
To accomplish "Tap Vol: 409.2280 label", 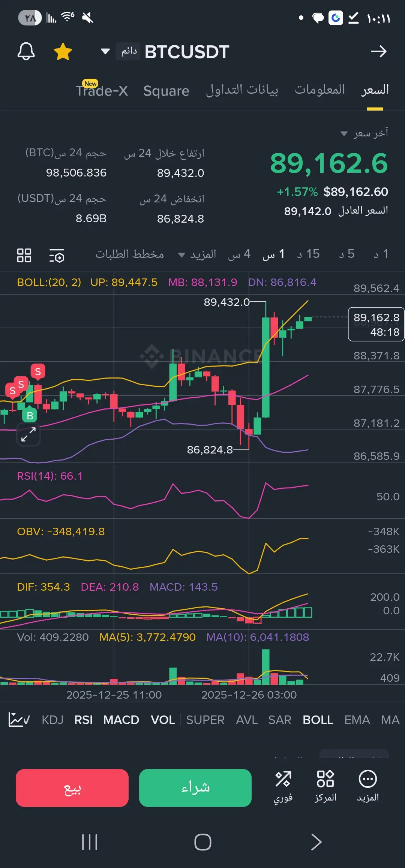I will click(53, 637).
